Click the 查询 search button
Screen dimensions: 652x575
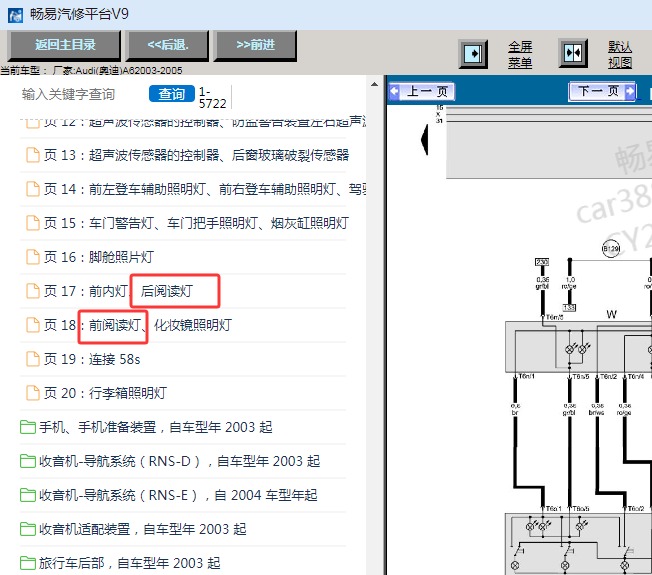click(172, 94)
